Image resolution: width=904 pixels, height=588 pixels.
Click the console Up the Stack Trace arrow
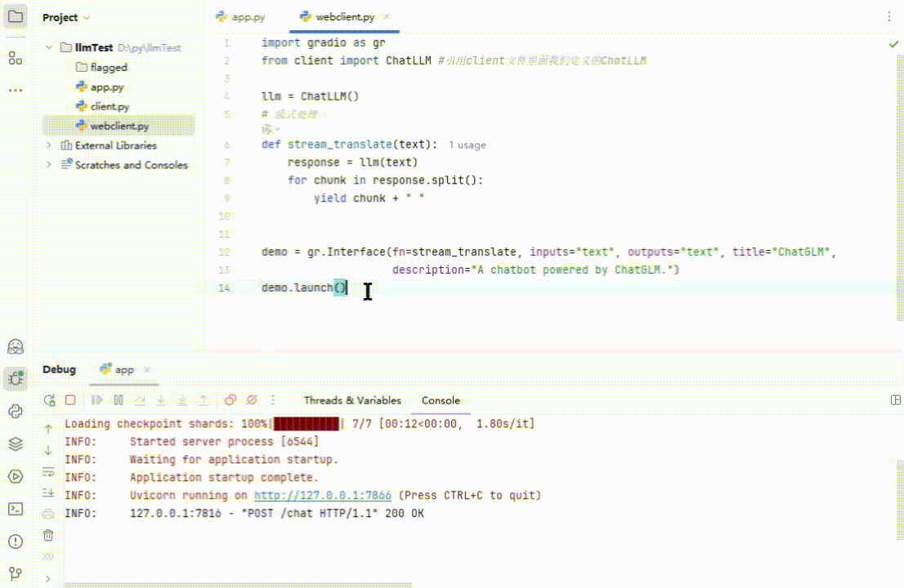click(48, 429)
